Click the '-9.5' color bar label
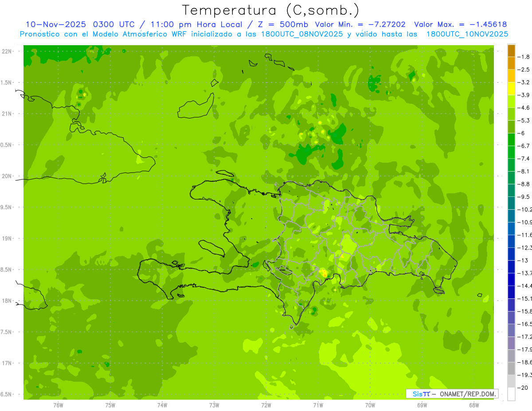Image resolution: width=532 pixels, height=411 pixels. pos(524,197)
